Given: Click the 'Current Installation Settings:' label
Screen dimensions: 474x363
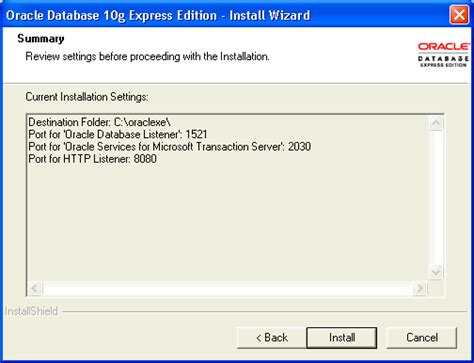Looking at the screenshot, I should coord(87,97).
